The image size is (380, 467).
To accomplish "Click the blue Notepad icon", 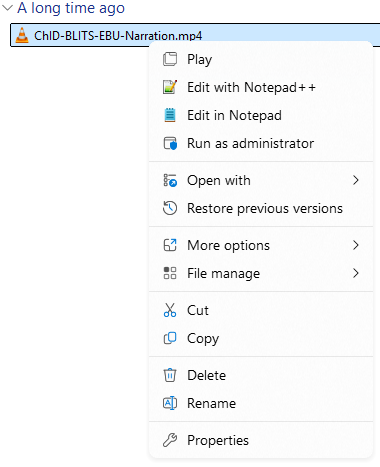I will tap(170, 115).
